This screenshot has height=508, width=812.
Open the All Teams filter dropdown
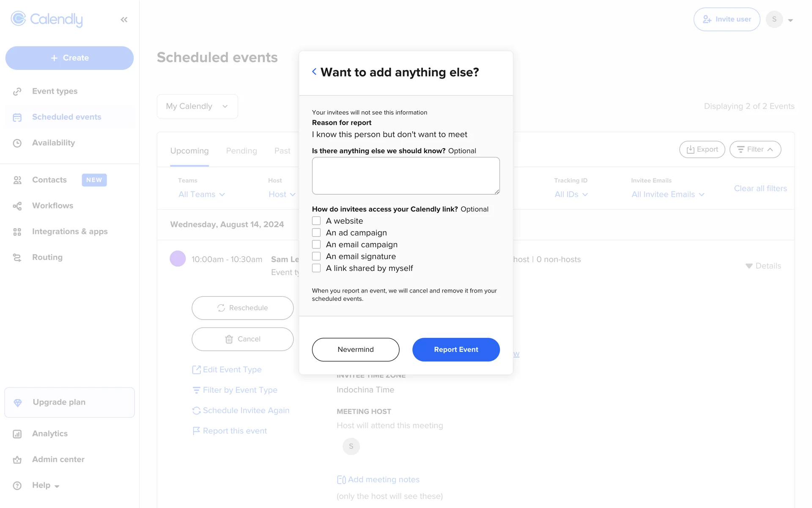(202, 194)
